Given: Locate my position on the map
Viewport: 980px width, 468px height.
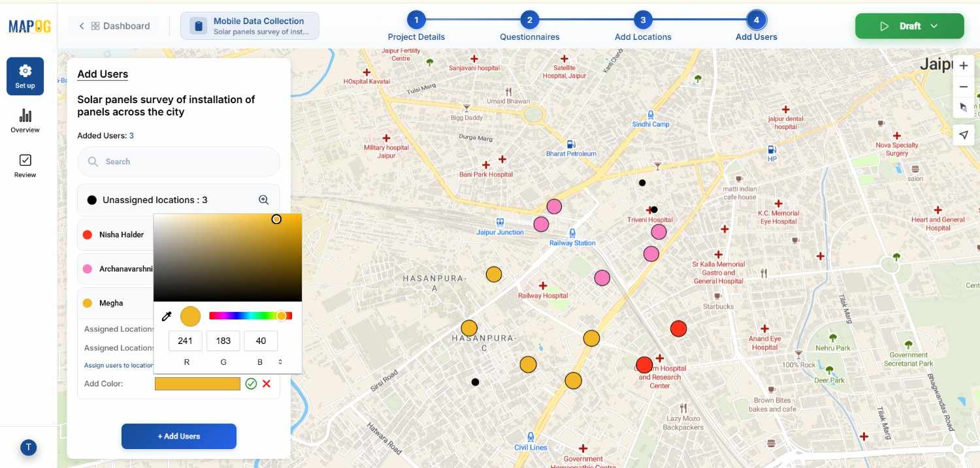Looking at the screenshot, I should 963,134.
